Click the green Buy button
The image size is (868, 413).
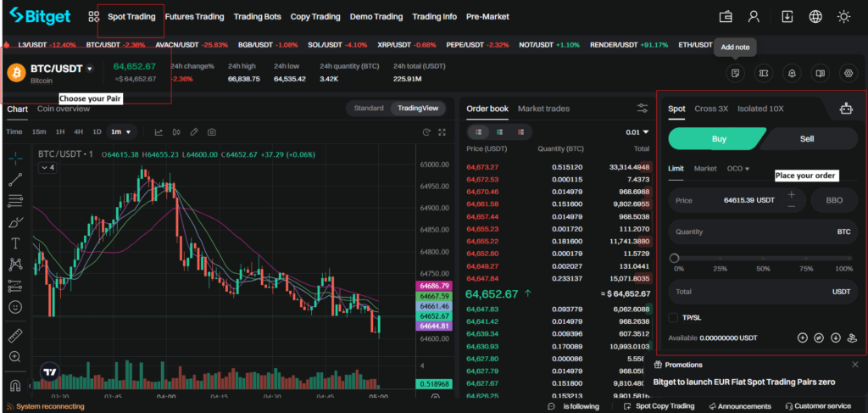pyautogui.click(x=717, y=139)
